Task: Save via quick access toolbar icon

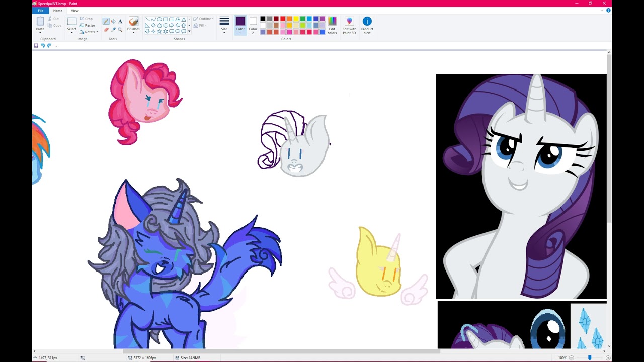Action: tap(36, 45)
